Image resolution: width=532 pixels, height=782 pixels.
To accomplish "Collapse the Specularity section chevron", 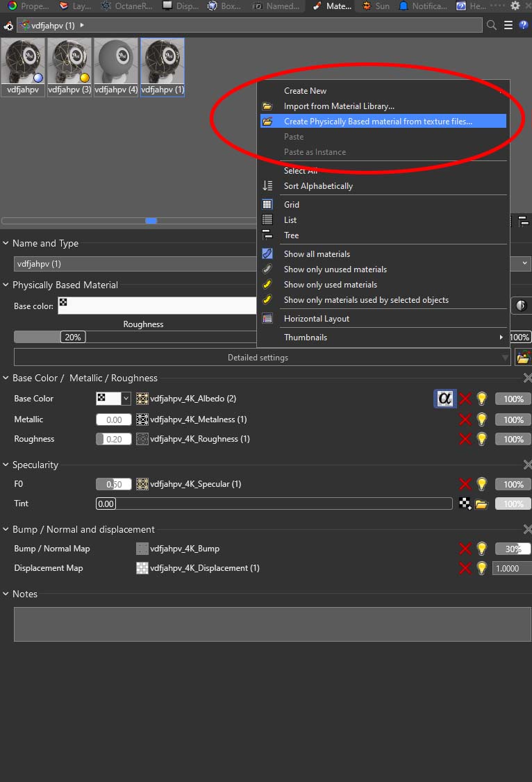I will [6, 465].
